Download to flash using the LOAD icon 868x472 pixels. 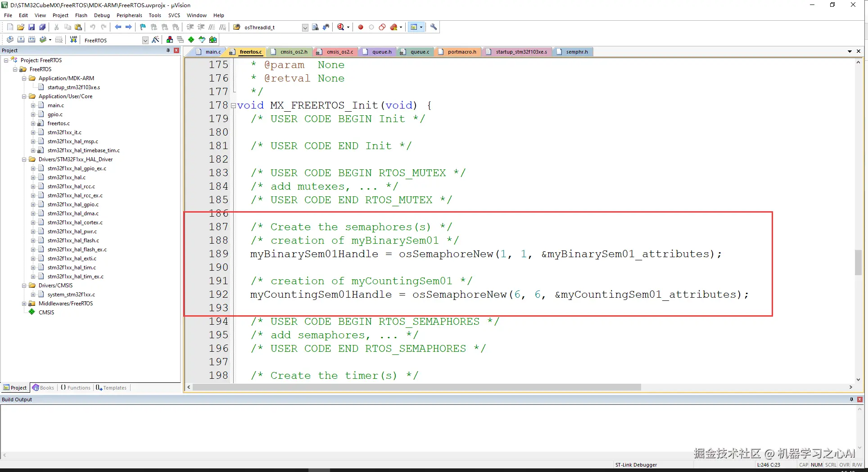coord(73,40)
